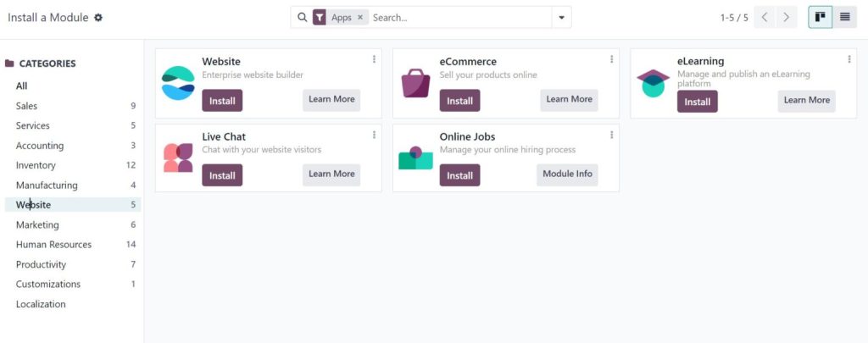Click the search input field
The image size is (868, 343).
458,17
